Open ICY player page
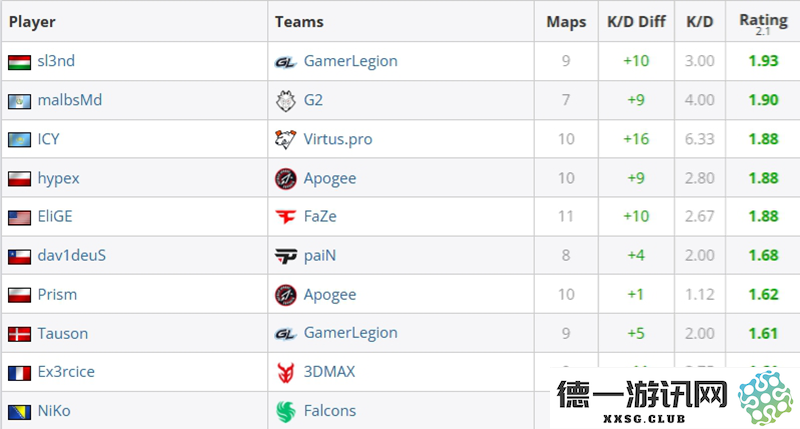 point(48,139)
